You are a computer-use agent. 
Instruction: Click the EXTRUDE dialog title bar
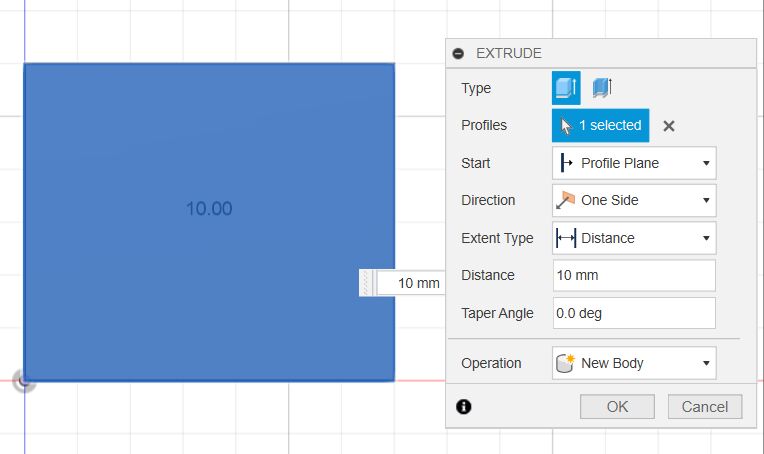(600, 54)
